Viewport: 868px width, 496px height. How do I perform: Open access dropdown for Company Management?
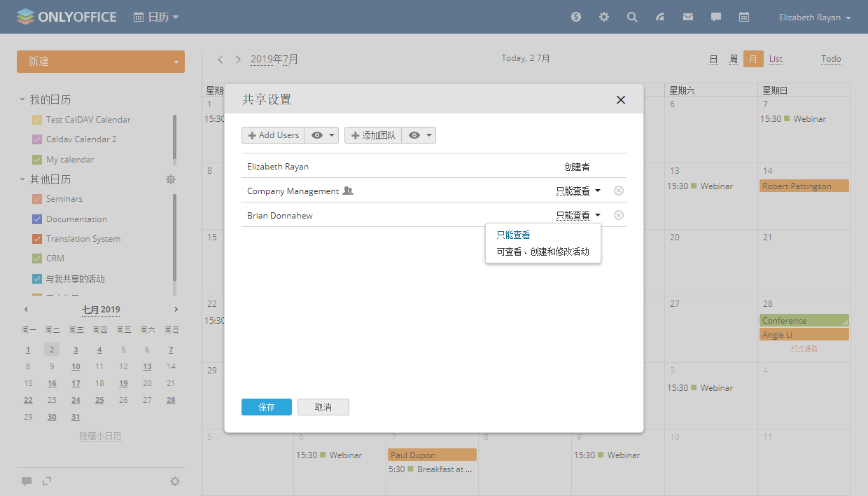pos(578,191)
